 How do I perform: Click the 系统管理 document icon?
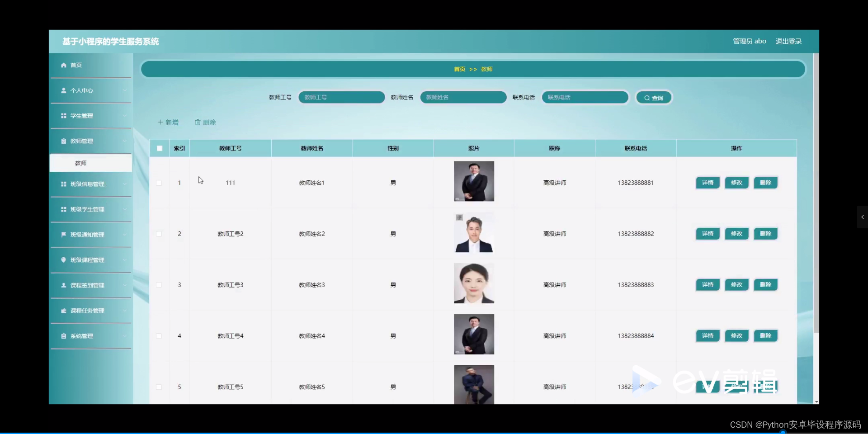64,336
